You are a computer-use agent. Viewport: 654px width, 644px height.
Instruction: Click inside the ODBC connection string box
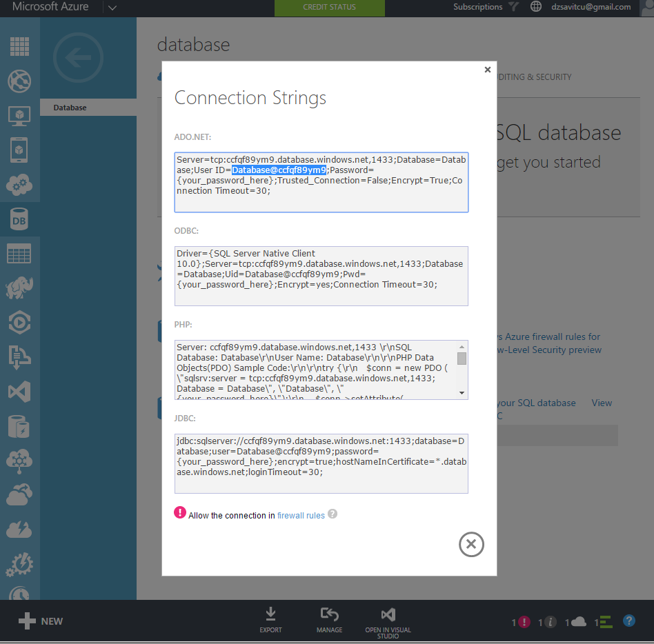pos(321,276)
